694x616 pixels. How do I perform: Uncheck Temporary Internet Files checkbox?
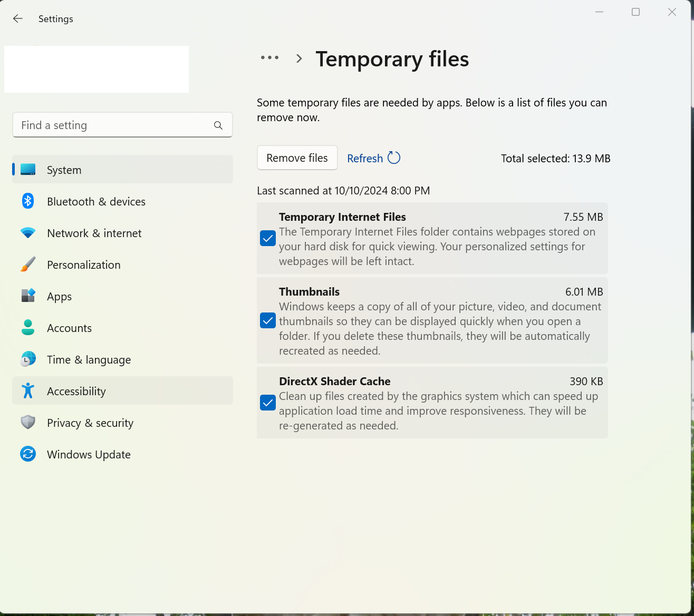(268, 238)
